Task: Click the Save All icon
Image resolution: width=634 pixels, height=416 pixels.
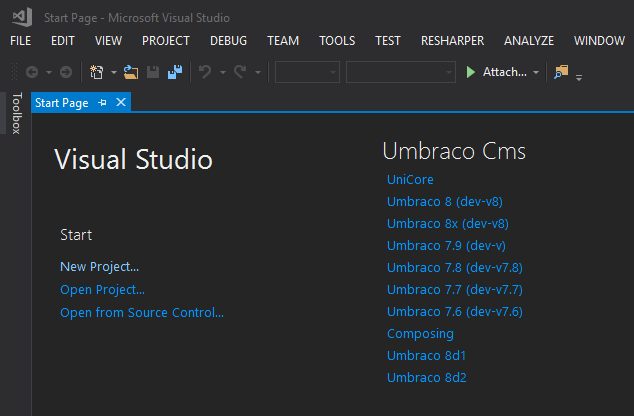Action: click(x=175, y=72)
